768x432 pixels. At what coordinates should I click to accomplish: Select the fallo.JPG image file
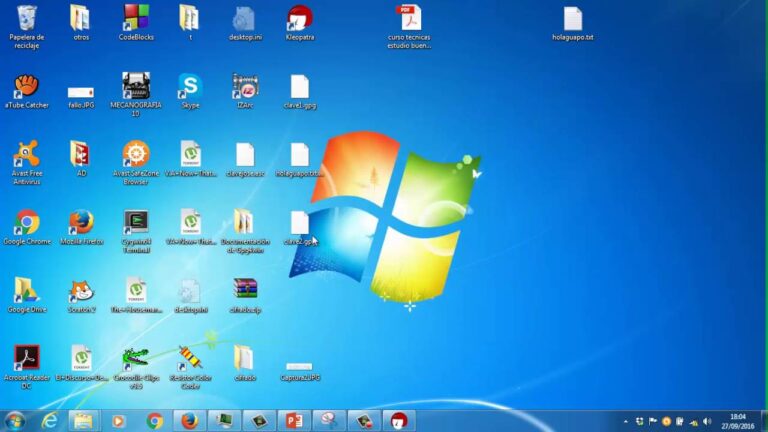pos(81,96)
